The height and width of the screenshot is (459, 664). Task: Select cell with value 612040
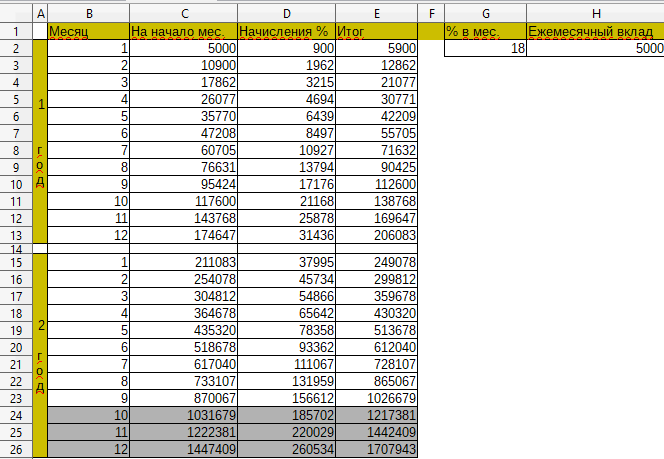(x=376, y=347)
